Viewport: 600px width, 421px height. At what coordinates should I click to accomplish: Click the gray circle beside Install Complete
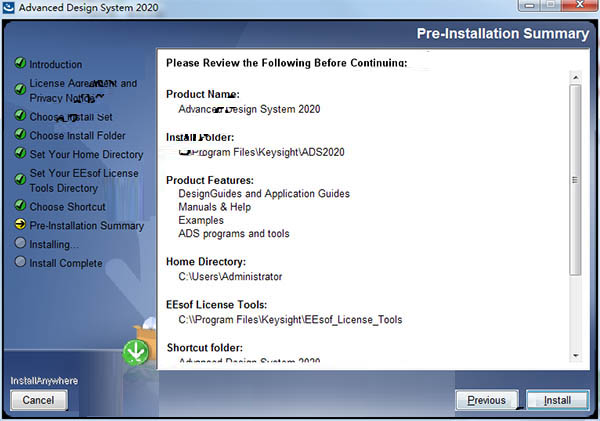pyautogui.click(x=20, y=261)
